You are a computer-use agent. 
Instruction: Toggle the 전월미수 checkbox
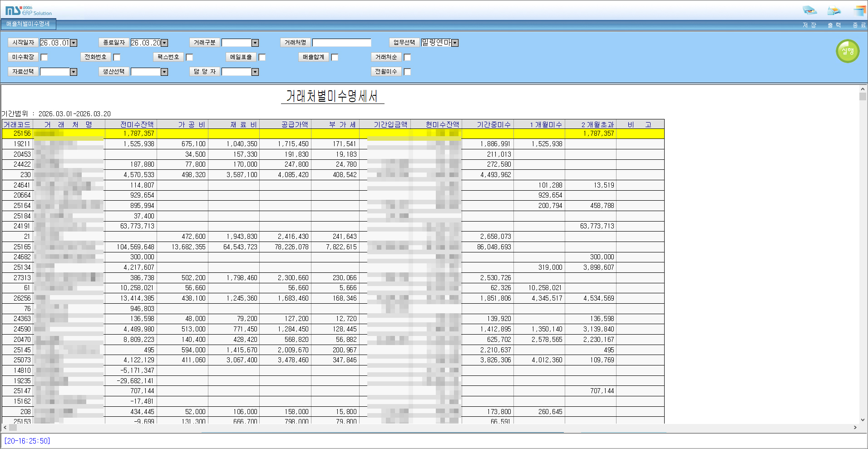[407, 72]
